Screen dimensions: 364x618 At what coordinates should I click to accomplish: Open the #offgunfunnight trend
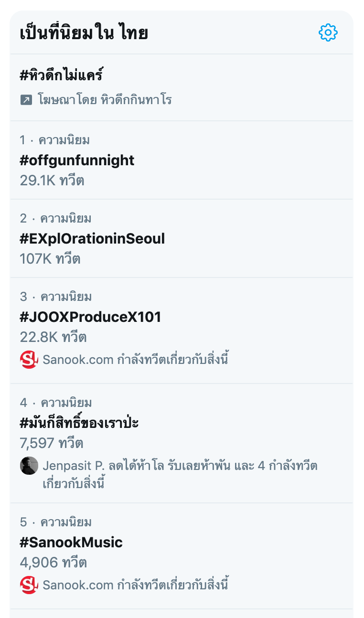pyautogui.click(x=77, y=160)
